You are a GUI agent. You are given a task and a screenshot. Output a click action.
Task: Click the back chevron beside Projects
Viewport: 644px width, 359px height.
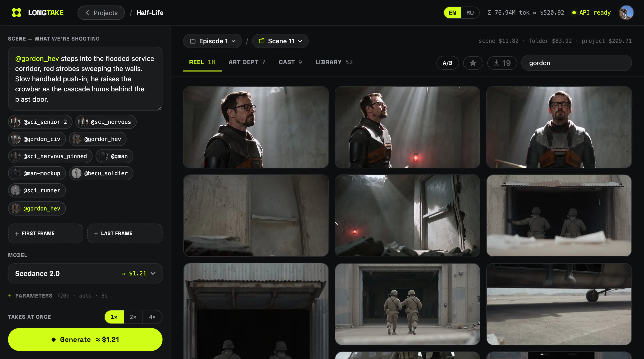pyautogui.click(x=87, y=13)
